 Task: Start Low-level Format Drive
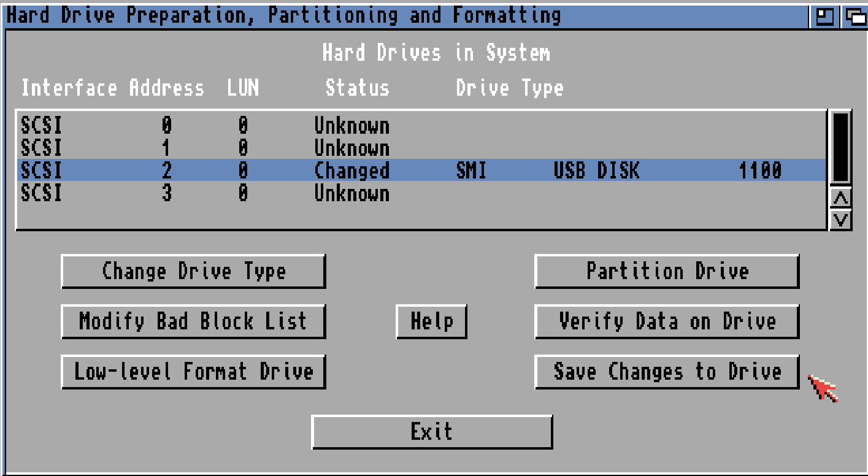point(193,372)
